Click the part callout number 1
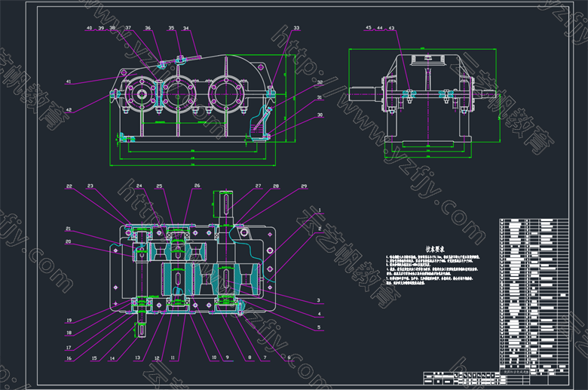The width and height of the screenshot is (588, 390). pyautogui.click(x=320, y=210)
